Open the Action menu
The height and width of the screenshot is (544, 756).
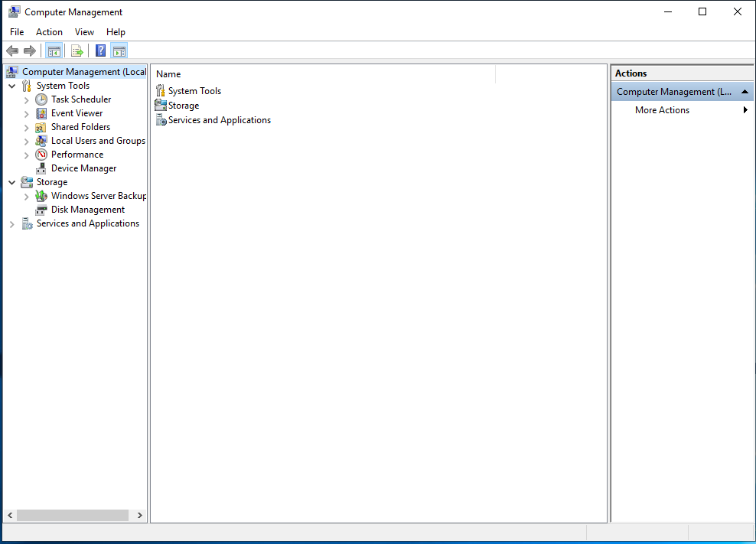[49, 32]
